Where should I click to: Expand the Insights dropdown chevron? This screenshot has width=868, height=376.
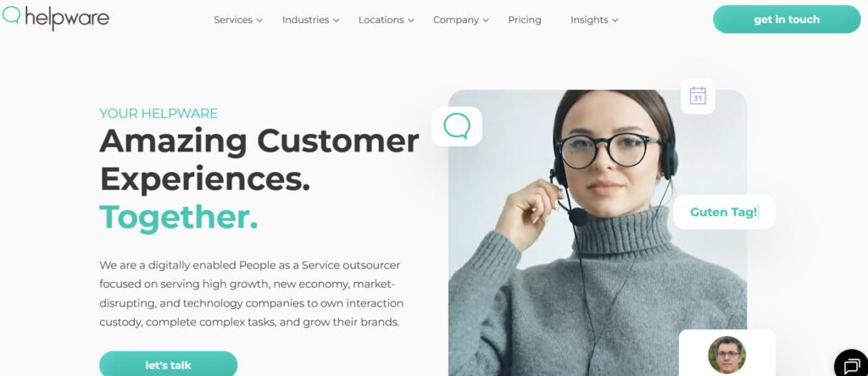point(615,20)
